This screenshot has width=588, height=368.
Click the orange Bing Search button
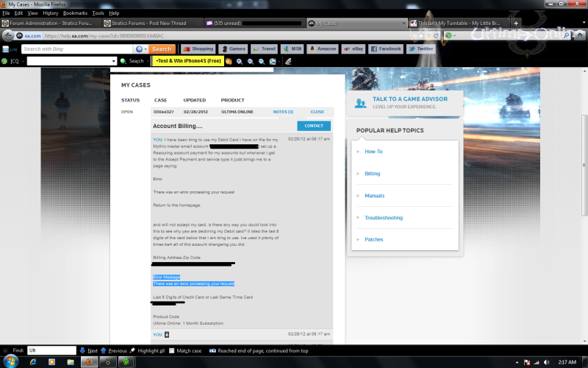tap(162, 49)
